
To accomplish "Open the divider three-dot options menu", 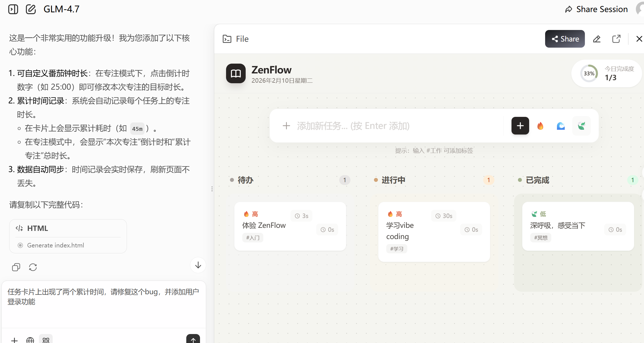I will tap(212, 189).
